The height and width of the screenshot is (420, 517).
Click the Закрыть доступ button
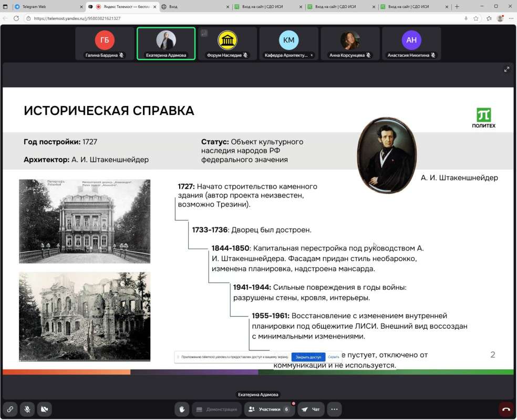point(308,356)
